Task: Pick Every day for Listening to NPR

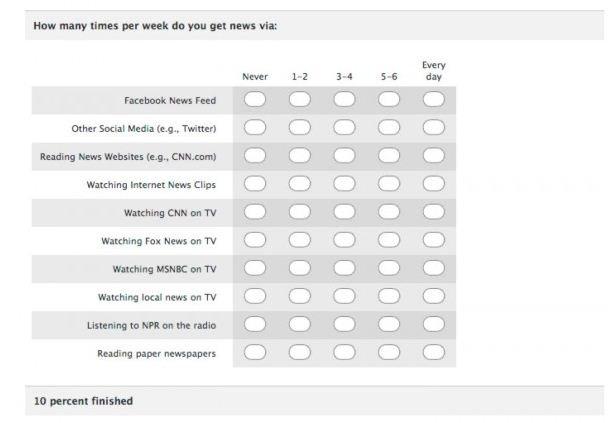Action: point(434,324)
